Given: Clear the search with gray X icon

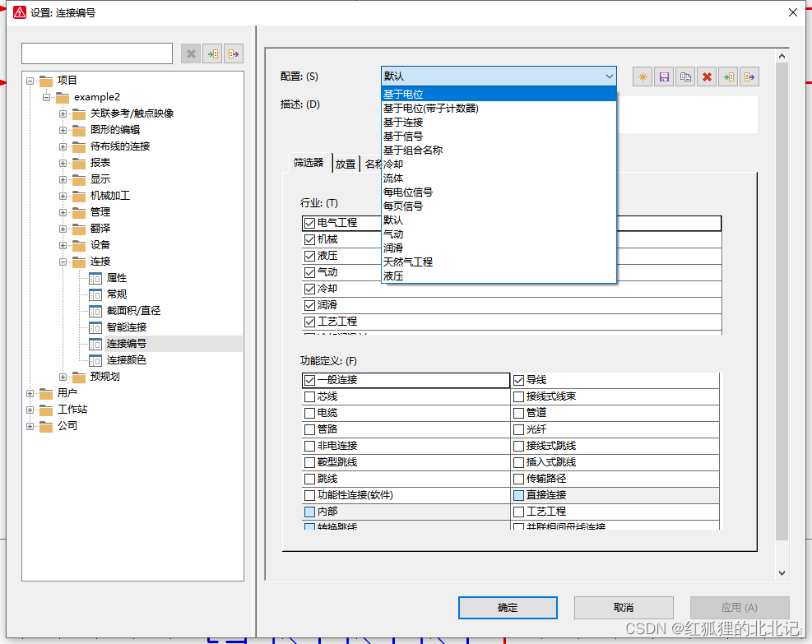Looking at the screenshot, I should (x=191, y=53).
